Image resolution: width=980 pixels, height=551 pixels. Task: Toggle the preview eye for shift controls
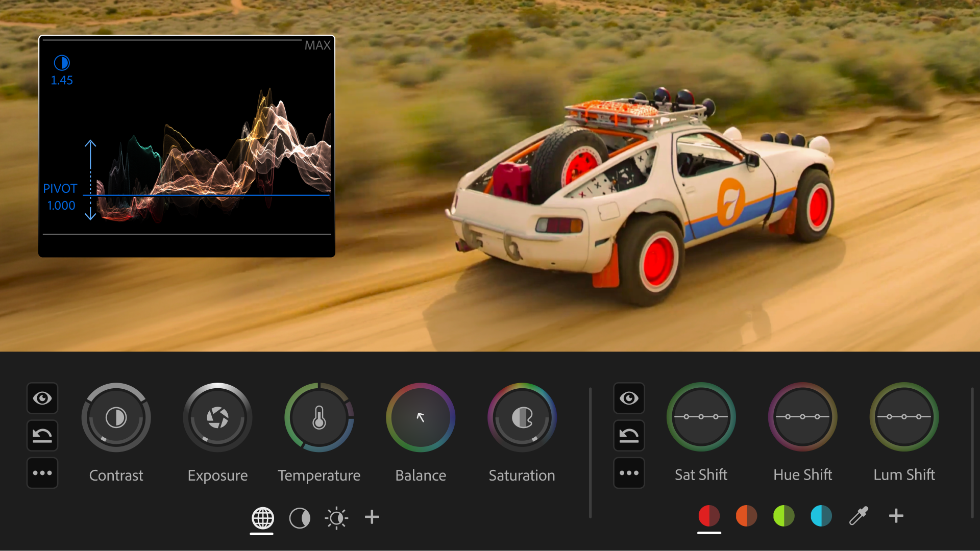pyautogui.click(x=629, y=398)
